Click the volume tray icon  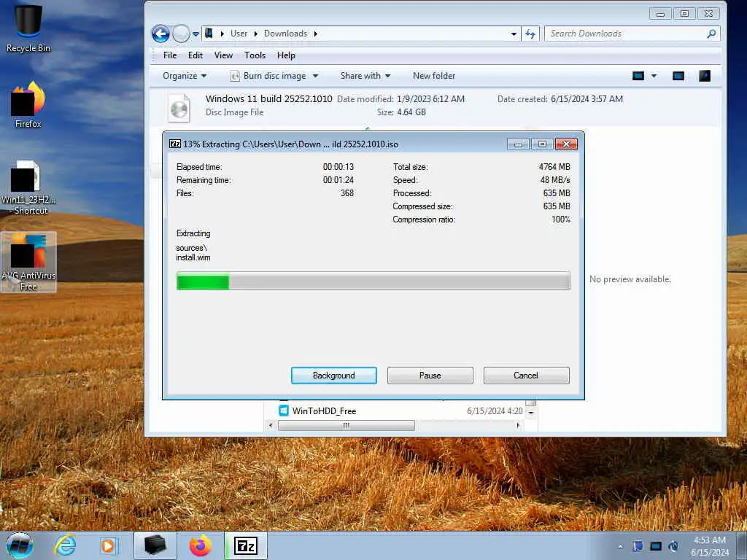coord(673,546)
